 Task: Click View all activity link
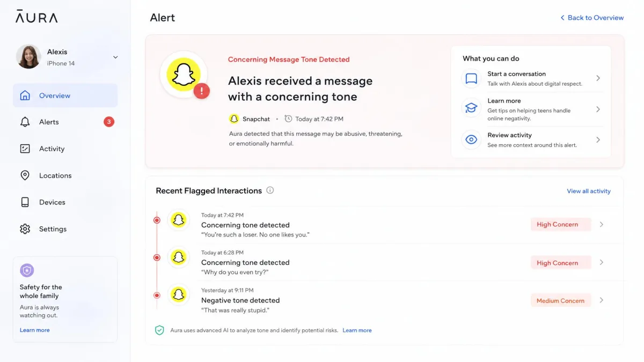[589, 191]
